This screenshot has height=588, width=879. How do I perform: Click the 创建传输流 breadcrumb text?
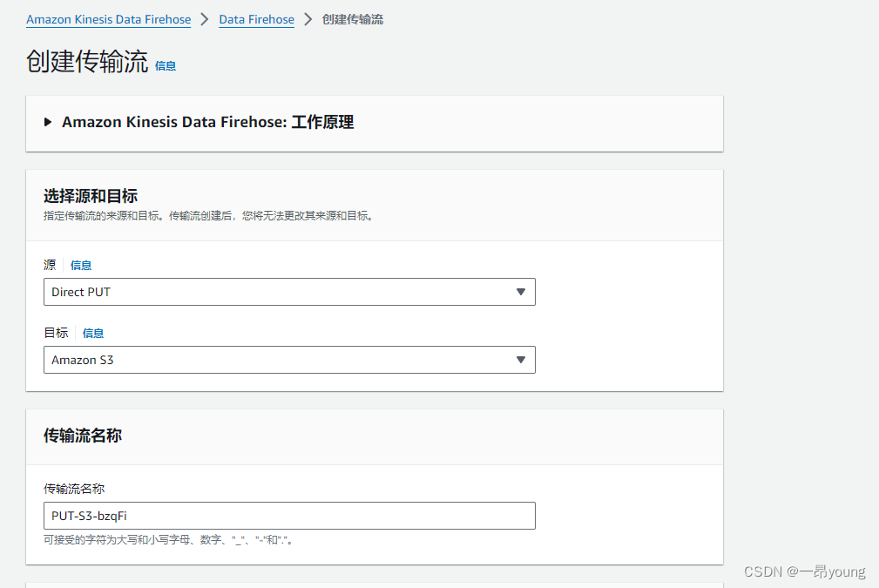[353, 20]
